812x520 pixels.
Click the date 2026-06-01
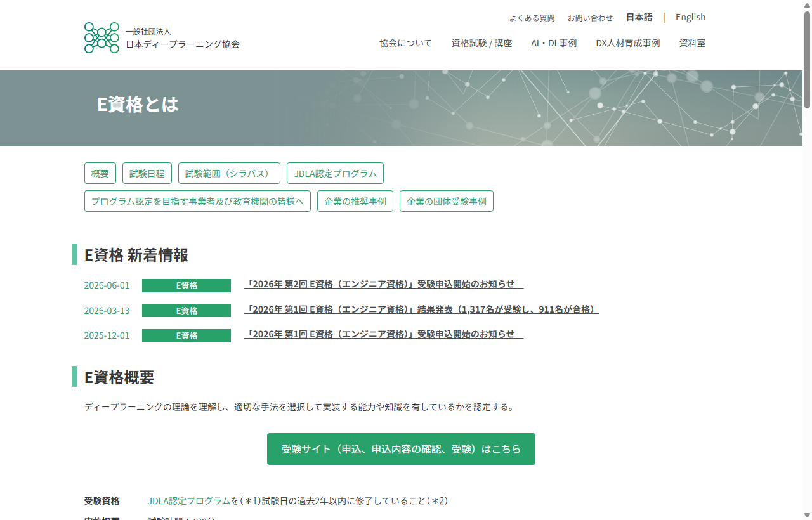click(107, 285)
